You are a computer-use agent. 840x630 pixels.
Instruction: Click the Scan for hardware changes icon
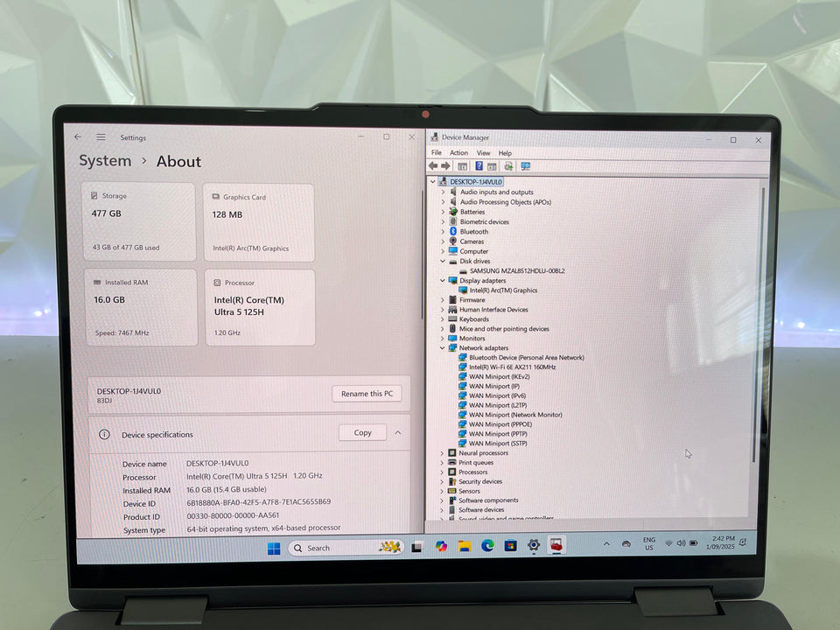(526, 166)
